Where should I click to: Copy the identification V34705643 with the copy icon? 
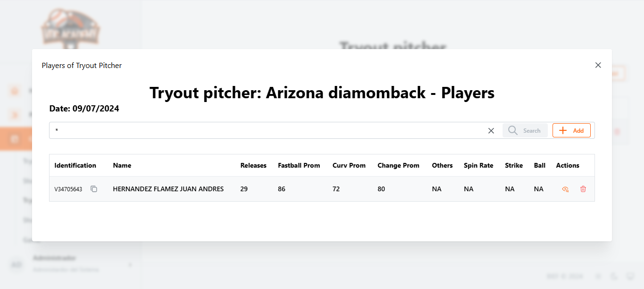94,189
